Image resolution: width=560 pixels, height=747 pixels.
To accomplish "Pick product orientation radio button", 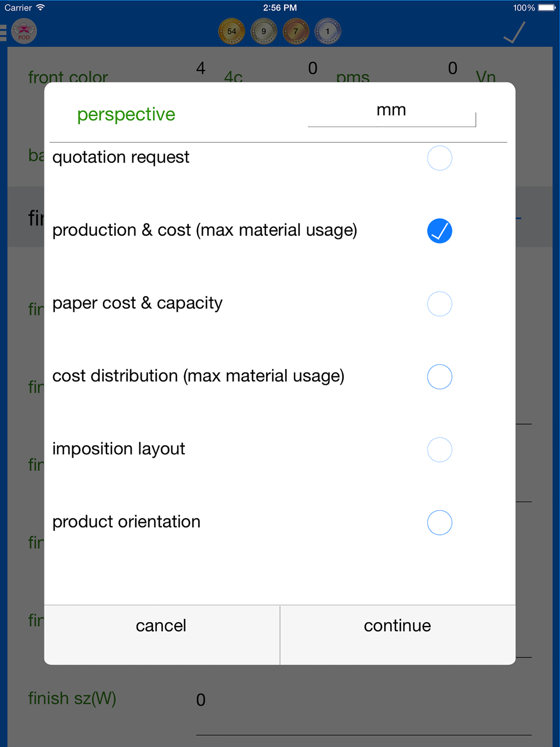I will pos(440,522).
